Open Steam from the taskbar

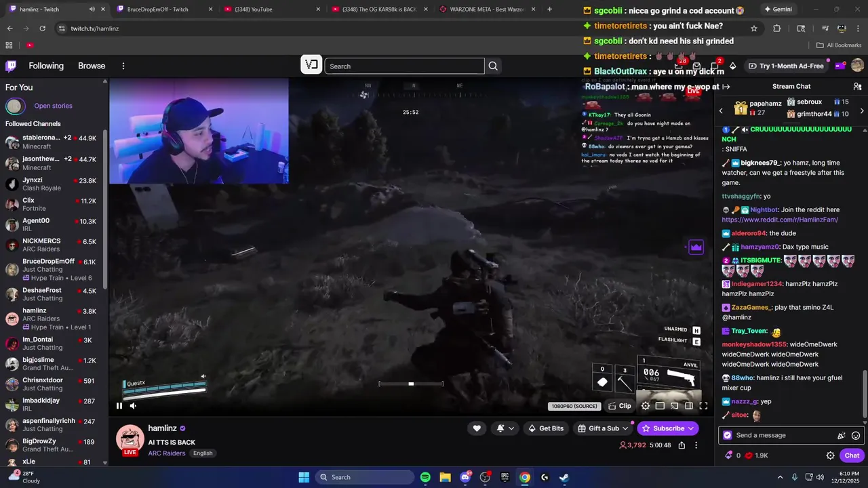click(x=564, y=477)
